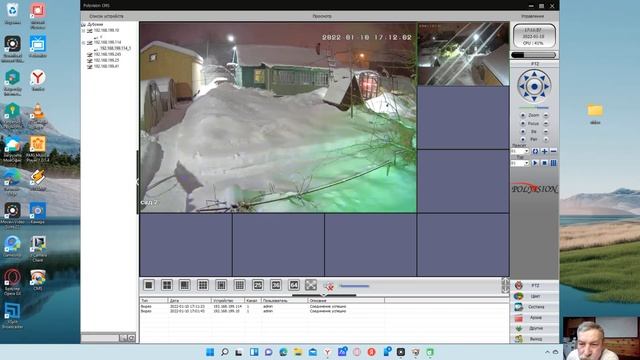Click the go-to-preset icon
Image resolution: width=640 pixels, height=360 pixels.
tap(535, 151)
